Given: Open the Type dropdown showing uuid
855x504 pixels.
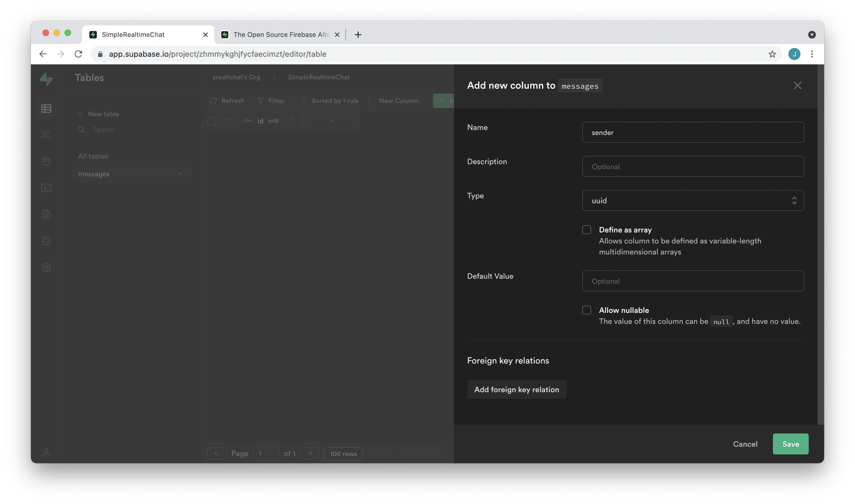Looking at the screenshot, I should click(693, 200).
